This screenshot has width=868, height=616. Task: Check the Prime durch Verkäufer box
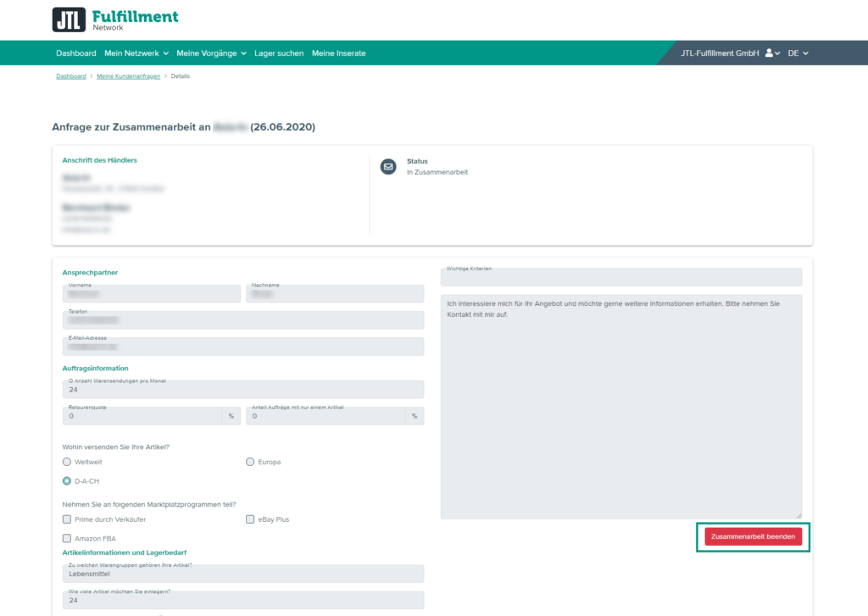pos(67,519)
